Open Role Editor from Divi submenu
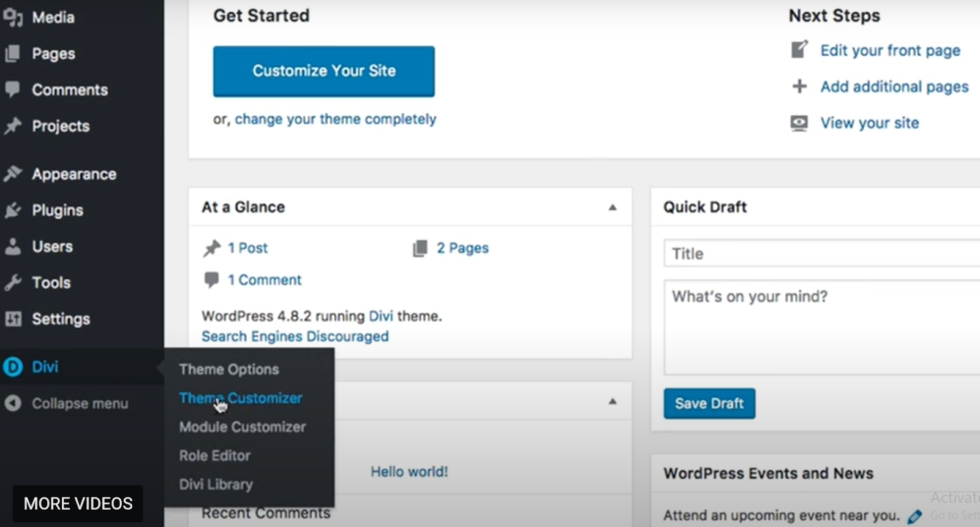This screenshot has width=980, height=527. pyautogui.click(x=215, y=456)
